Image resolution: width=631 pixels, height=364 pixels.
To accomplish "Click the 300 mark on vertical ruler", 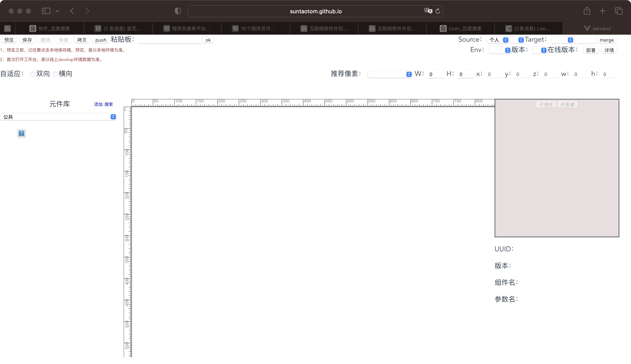I will click(x=127, y=238).
